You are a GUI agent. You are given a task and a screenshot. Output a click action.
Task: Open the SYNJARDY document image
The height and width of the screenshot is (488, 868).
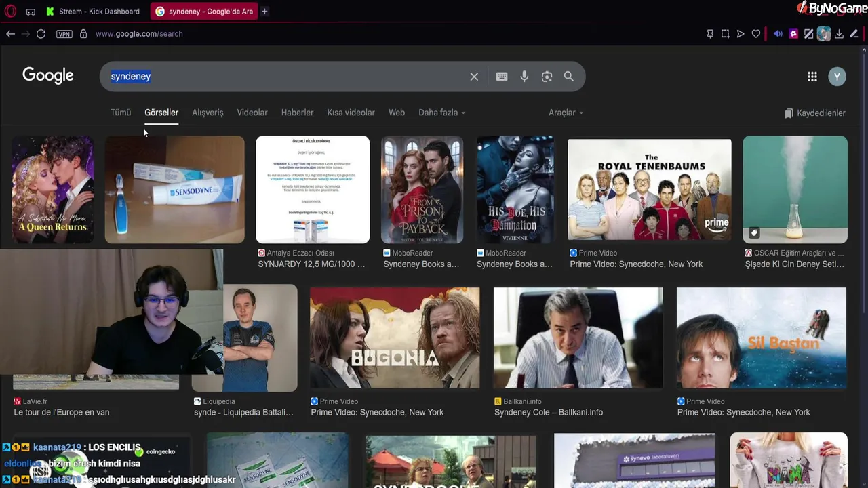click(x=313, y=190)
